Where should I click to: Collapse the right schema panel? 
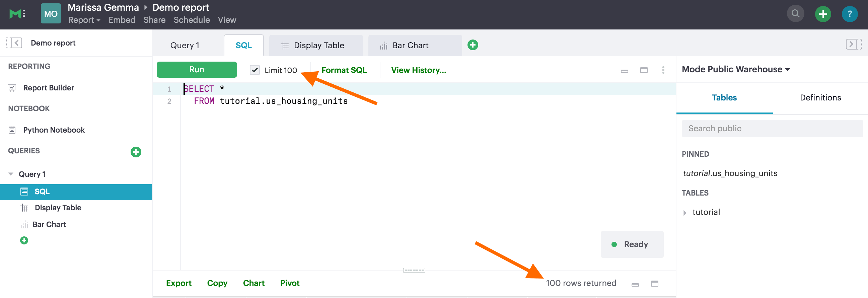click(853, 44)
